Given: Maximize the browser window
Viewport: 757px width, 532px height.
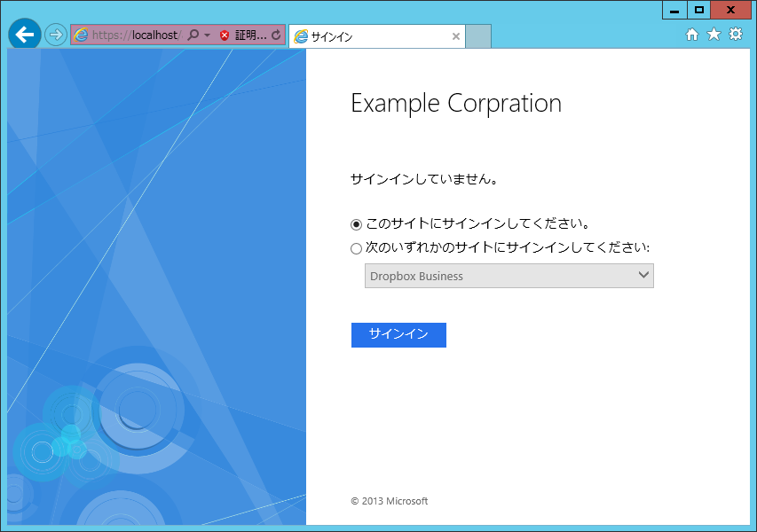Looking at the screenshot, I should (698, 10).
